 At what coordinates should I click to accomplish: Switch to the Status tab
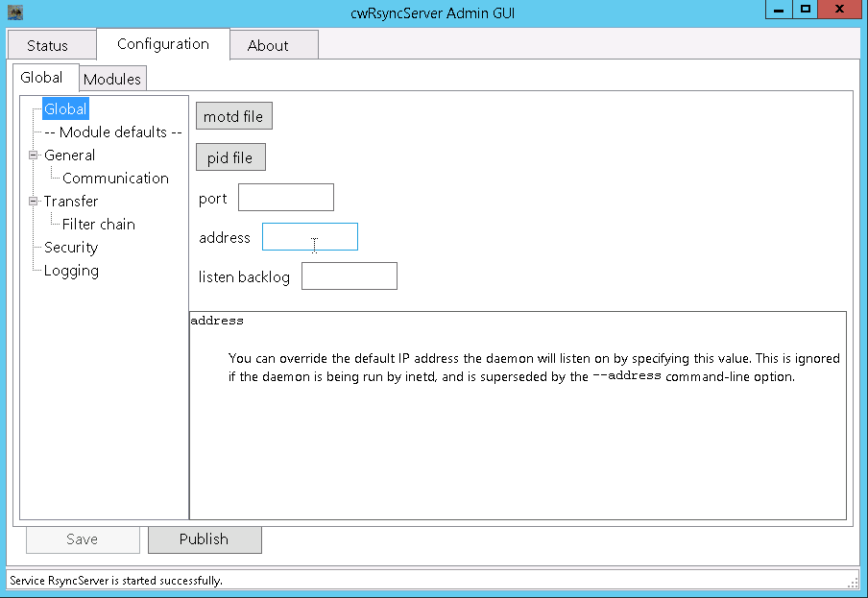[50, 44]
